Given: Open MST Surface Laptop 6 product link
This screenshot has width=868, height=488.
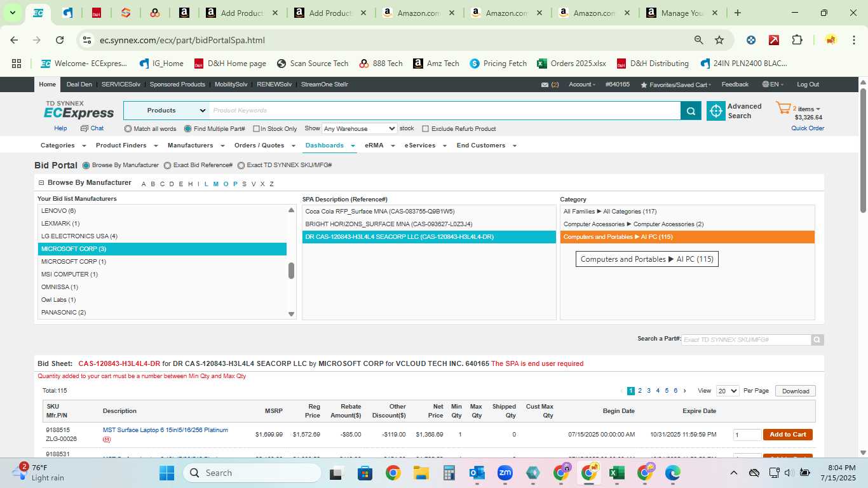Looking at the screenshot, I should pos(165,430).
